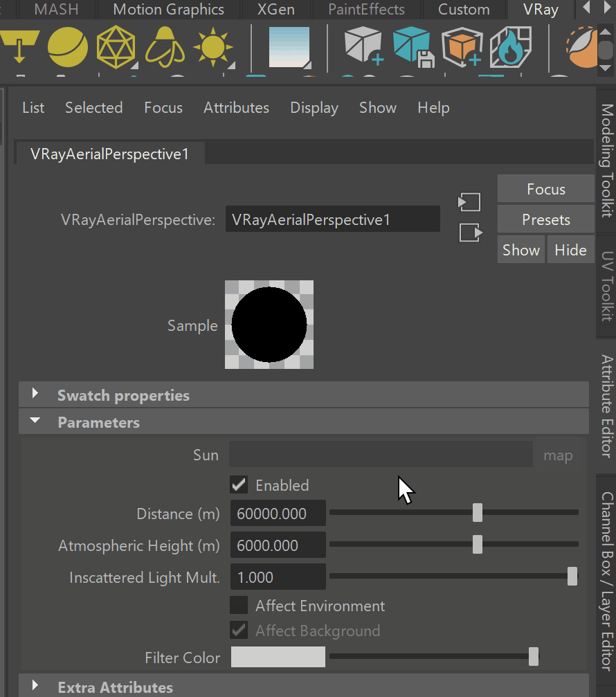Open the Channel Box / Layer Editor tab

(607, 581)
